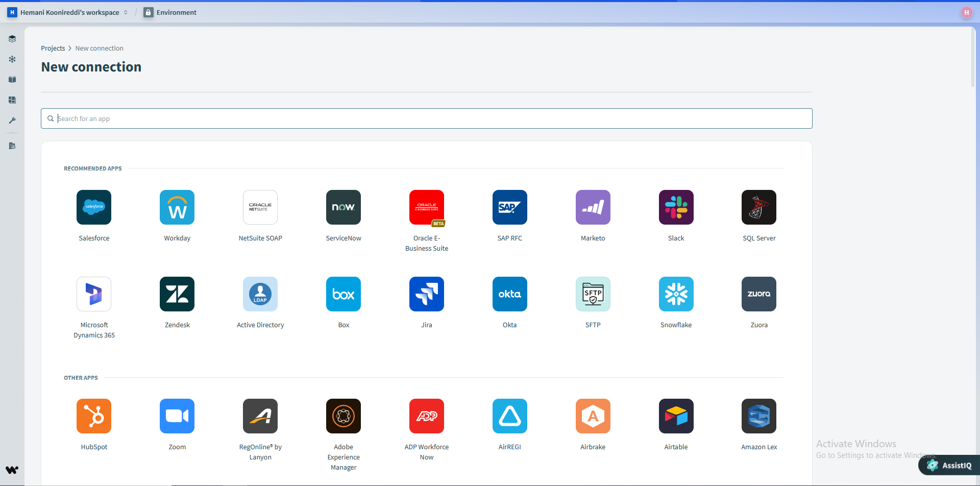Go back to Projects via breadcrumb
This screenshot has height=486, width=980.
[x=53, y=48]
